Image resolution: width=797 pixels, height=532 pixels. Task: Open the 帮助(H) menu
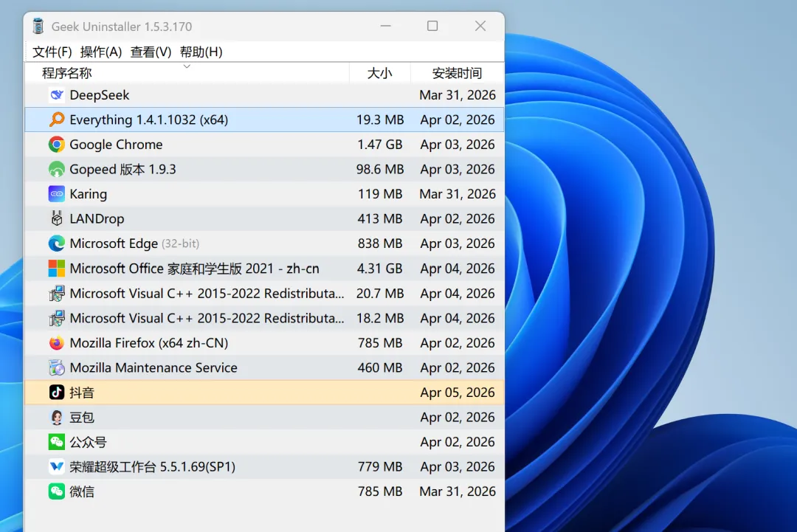201,52
